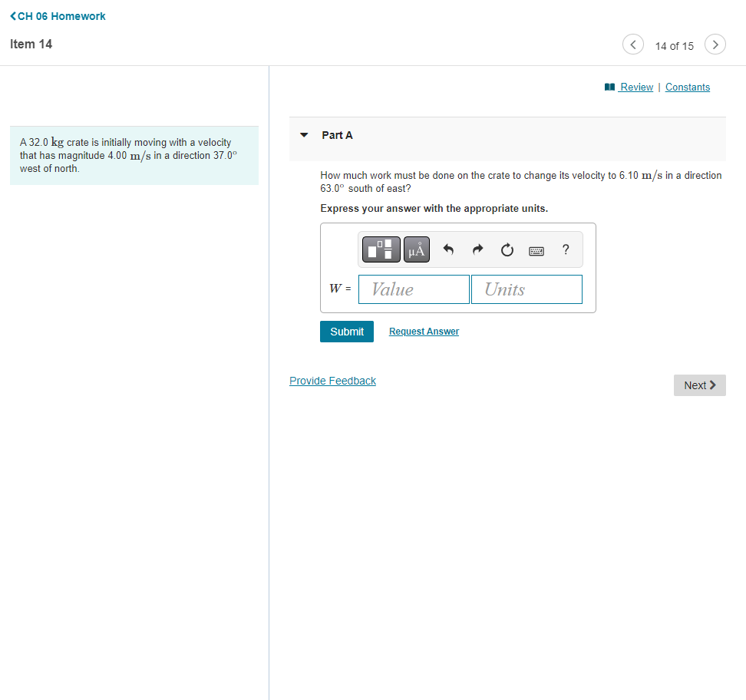Viewport: 746px width, 700px height.
Task: Click the Units input field
Action: pyautogui.click(x=526, y=289)
